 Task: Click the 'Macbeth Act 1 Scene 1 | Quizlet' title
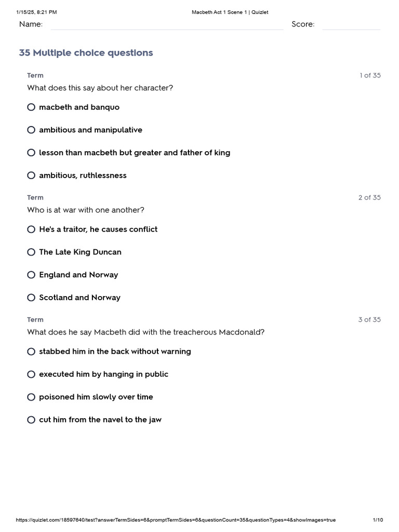pyautogui.click(x=230, y=12)
